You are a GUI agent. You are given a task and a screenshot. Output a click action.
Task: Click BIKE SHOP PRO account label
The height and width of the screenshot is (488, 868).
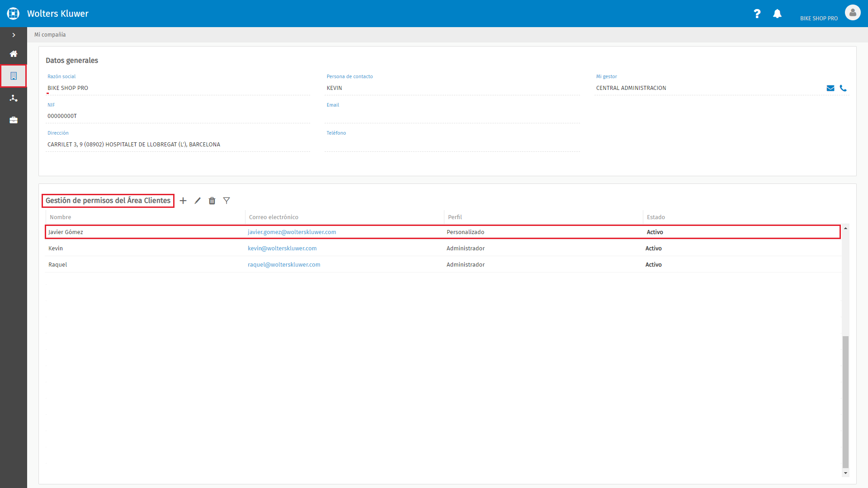819,19
